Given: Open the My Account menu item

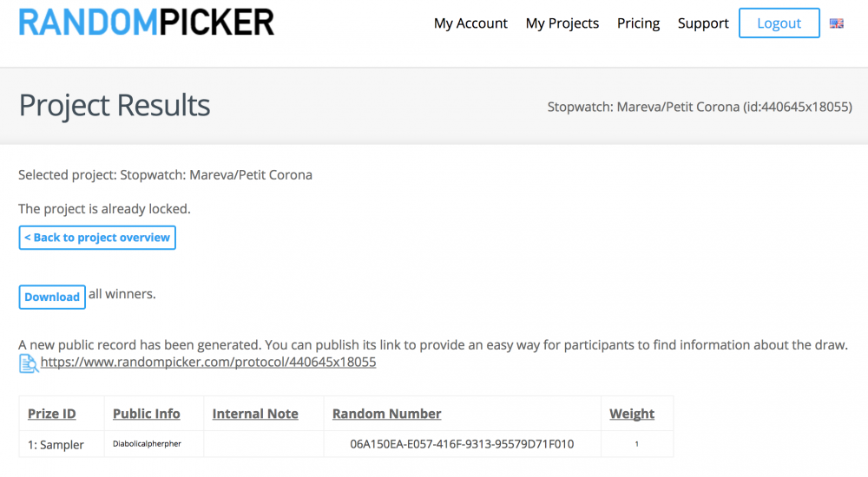Looking at the screenshot, I should (470, 23).
